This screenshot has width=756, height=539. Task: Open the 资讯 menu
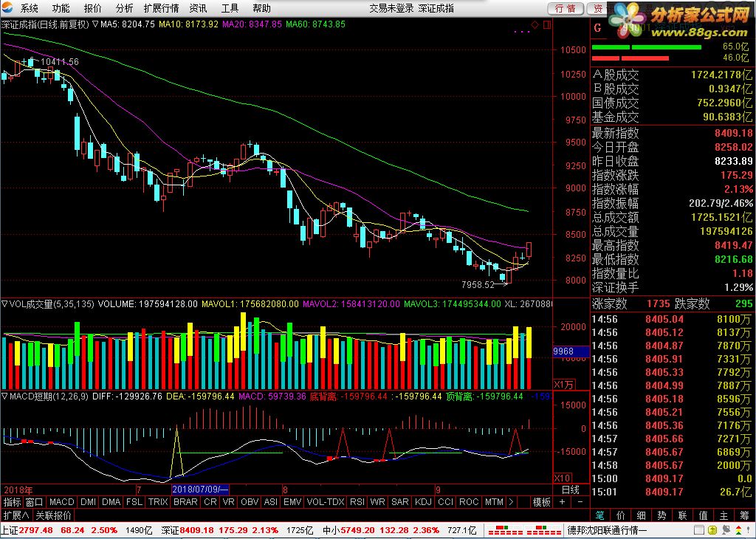tap(198, 8)
